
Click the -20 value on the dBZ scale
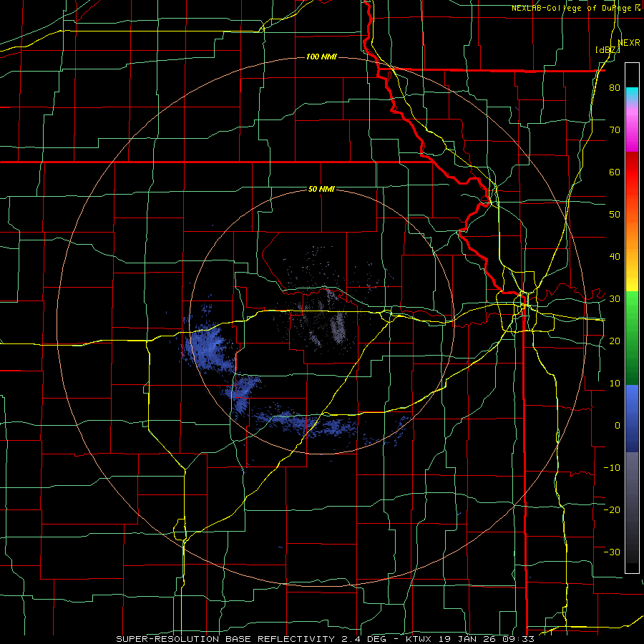[x=612, y=509]
